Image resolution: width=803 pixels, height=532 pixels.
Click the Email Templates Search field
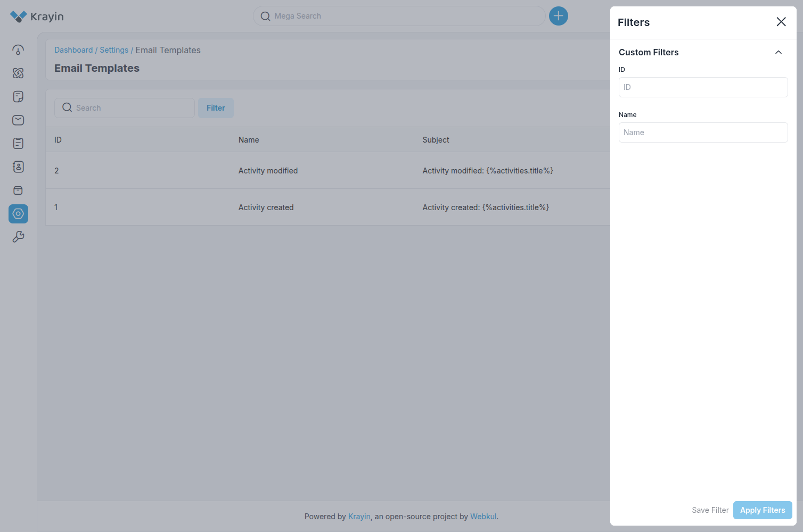[125, 108]
